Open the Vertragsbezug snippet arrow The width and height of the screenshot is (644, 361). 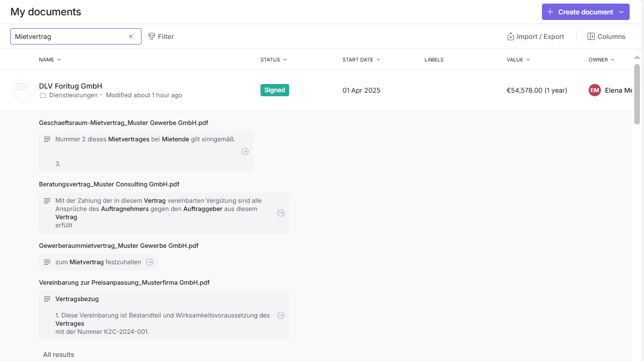[x=281, y=315]
